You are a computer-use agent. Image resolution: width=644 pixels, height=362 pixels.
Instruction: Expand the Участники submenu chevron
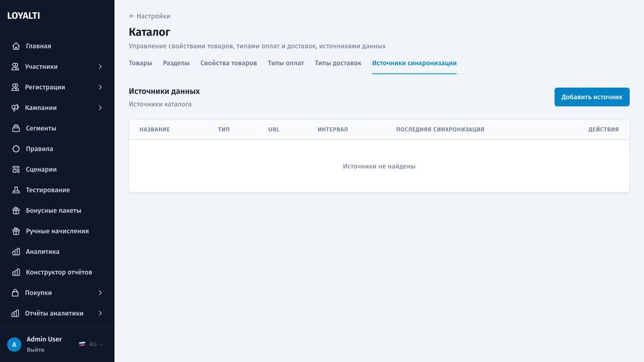pyautogui.click(x=100, y=66)
